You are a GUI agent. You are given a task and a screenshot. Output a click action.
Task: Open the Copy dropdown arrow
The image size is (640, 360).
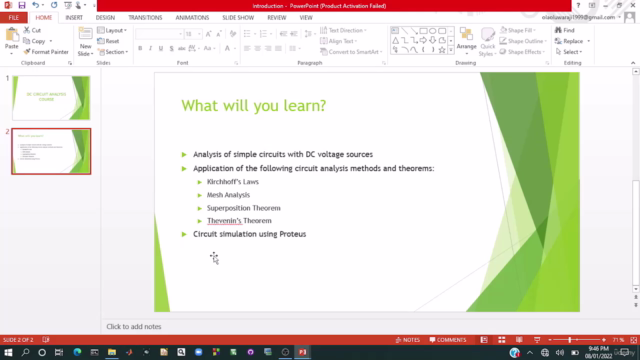tap(51, 41)
